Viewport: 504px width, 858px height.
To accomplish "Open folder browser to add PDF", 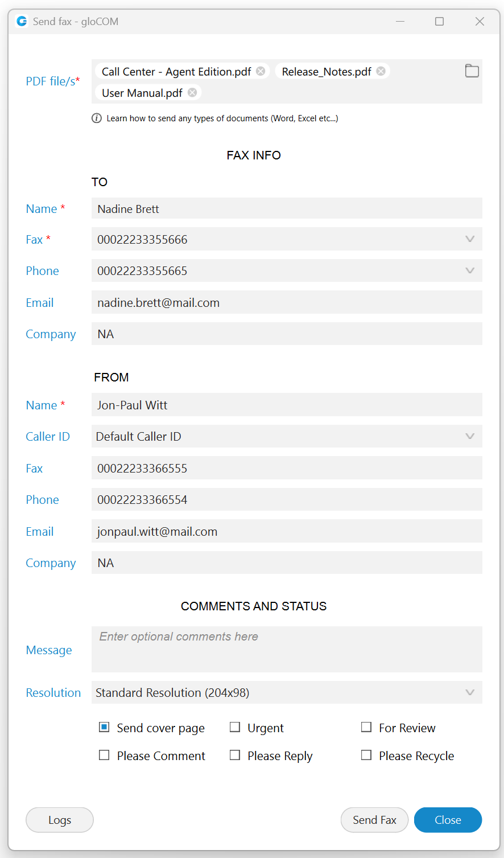I will pos(472,71).
